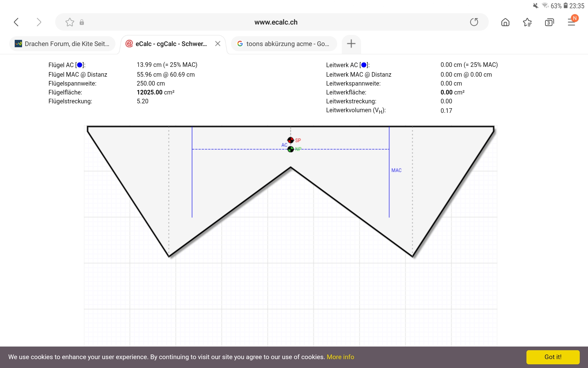Close the eCalc cgCalc tab
This screenshot has height=368, width=588.
click(218, 44)
